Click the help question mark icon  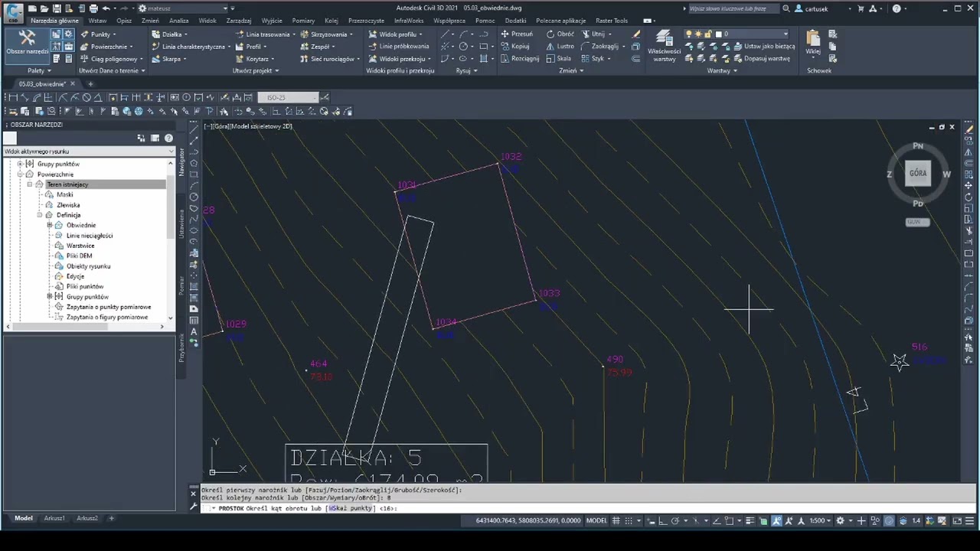[897, 8]
